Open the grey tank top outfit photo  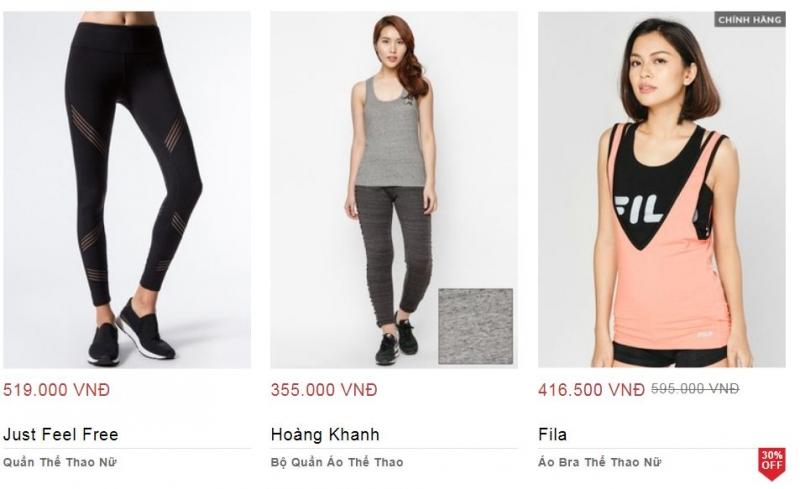[x=394, y=190]
